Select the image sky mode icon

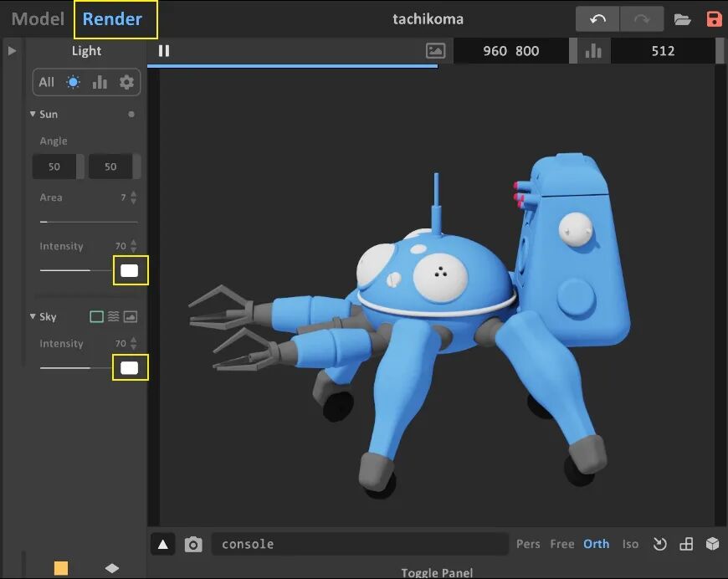pos(130,316)
